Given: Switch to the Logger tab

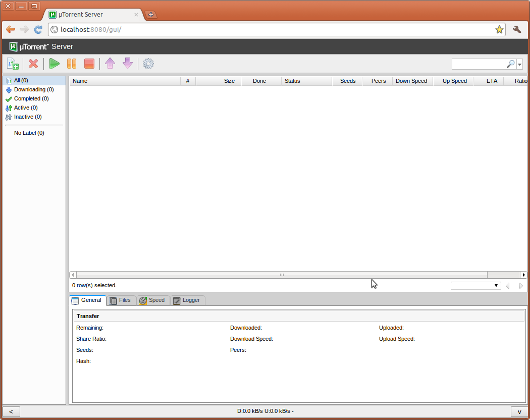Looking at the screenshot, I should click(188, 300).
